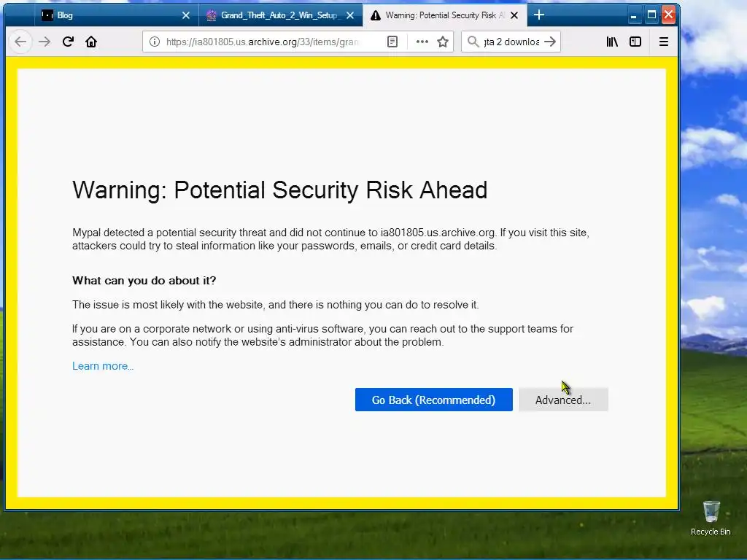Follow the Learn more… link
Viewport: 747px width, 560px height.
(x=103, y=366)
